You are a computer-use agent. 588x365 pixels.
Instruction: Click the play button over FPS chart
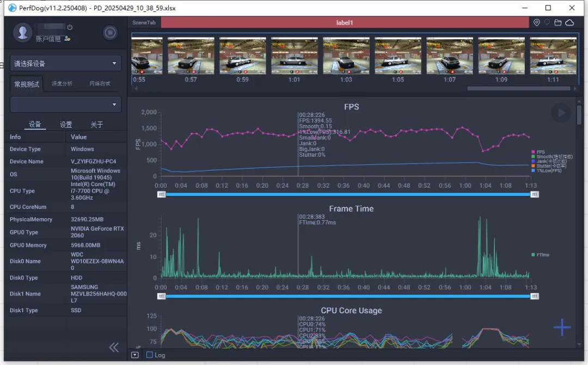(x=561, y=113)
